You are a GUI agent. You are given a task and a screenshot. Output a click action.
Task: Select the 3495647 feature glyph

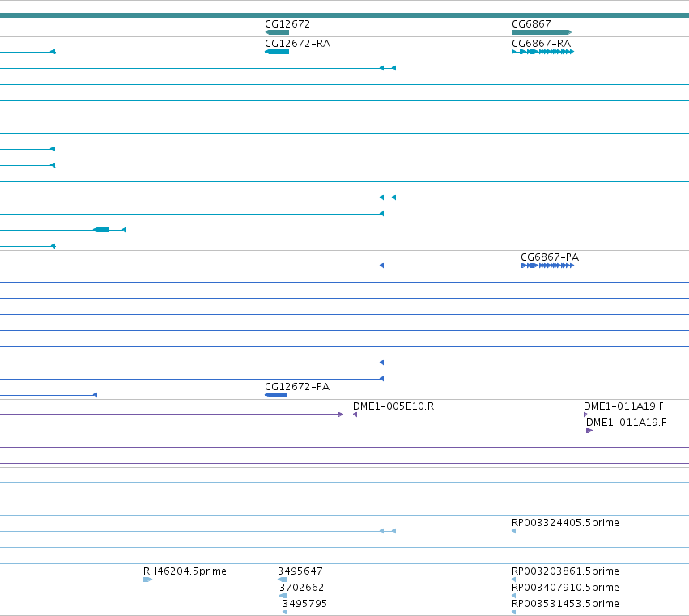[x=282, y=580]
